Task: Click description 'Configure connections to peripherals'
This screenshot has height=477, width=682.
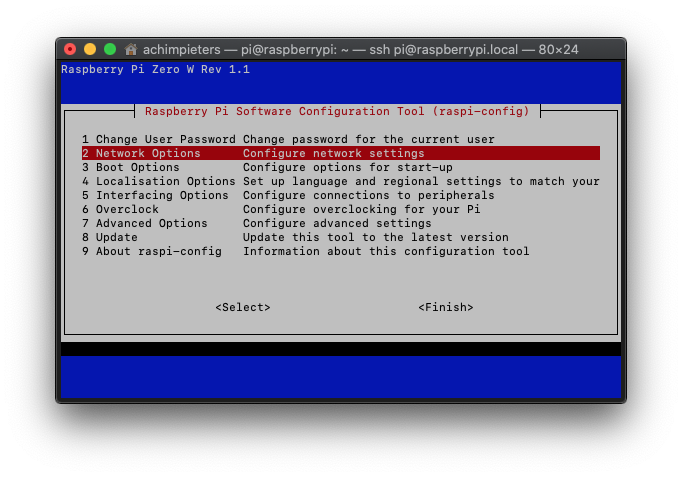Action: pyautogui.click(x=369, y=195)
